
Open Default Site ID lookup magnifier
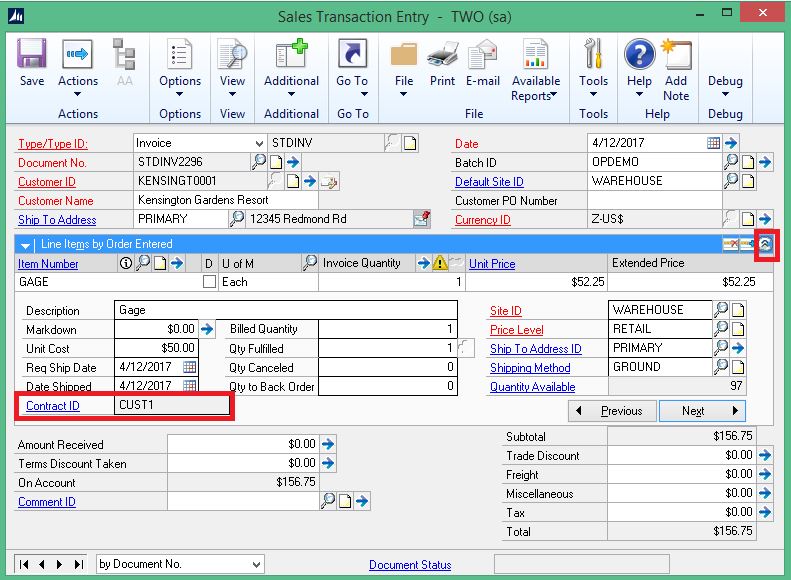click(730, 181)
